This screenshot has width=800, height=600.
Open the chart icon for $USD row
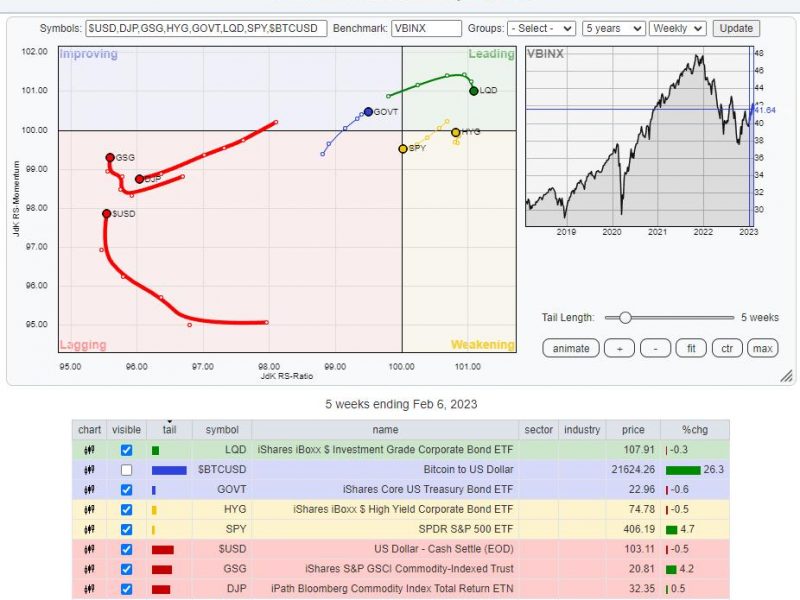pos(89,549)
